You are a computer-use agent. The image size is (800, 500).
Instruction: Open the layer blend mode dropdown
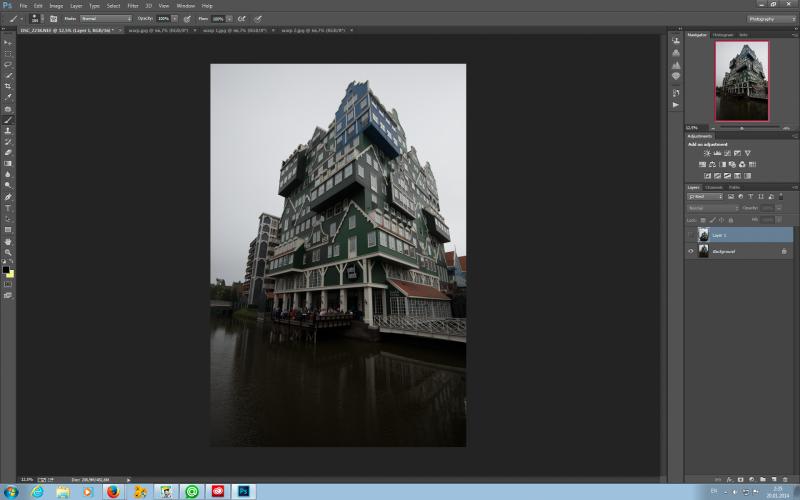coord(712,208)
